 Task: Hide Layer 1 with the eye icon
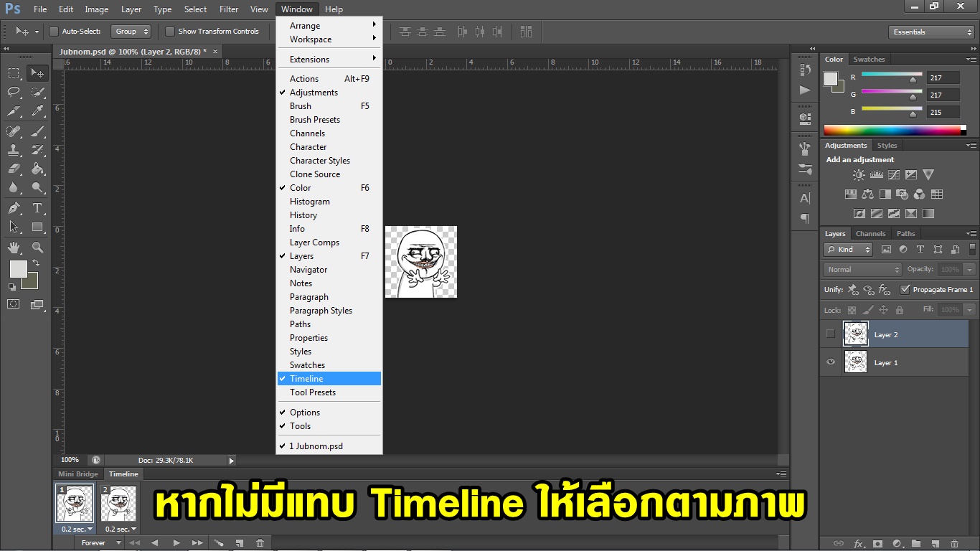[x=831, y=362]
